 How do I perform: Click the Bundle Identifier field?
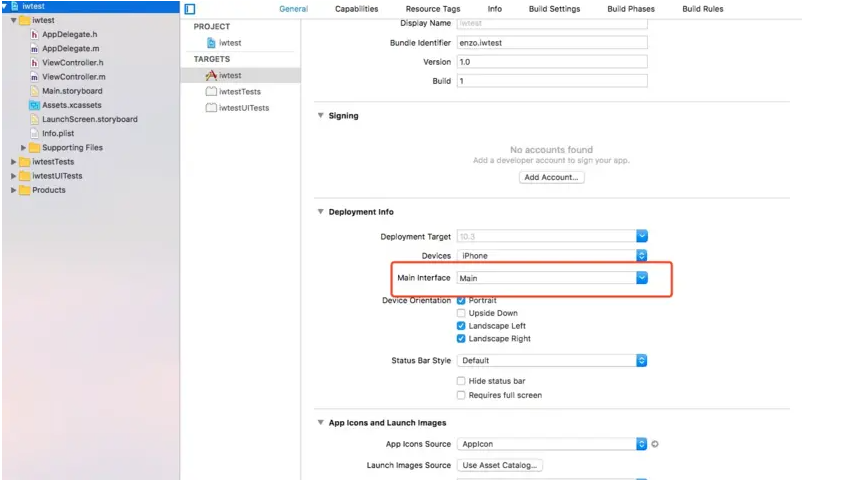pyautogui.click(x=552, y=42)
